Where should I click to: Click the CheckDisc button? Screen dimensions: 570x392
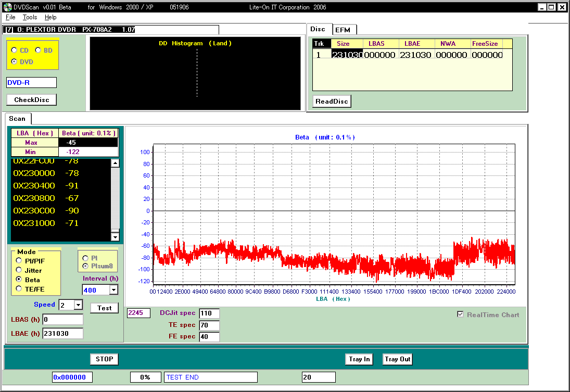(x=31, y=100)
